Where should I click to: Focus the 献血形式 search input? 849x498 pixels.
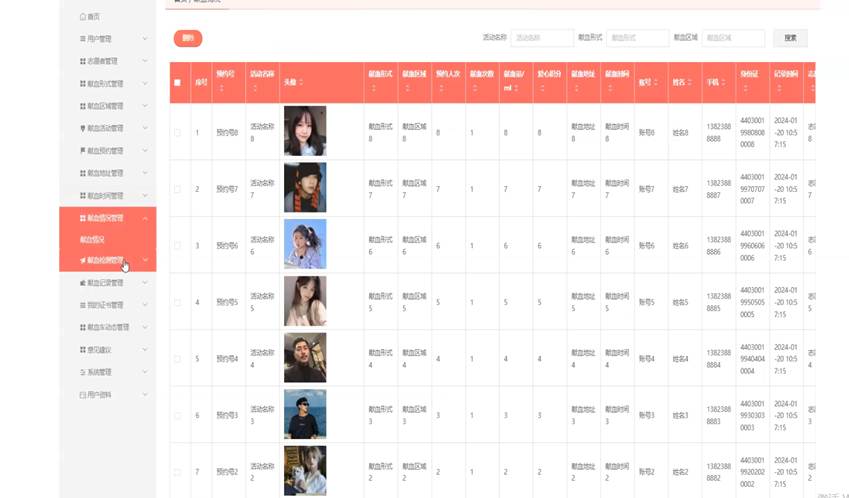[x=638, y=38]
